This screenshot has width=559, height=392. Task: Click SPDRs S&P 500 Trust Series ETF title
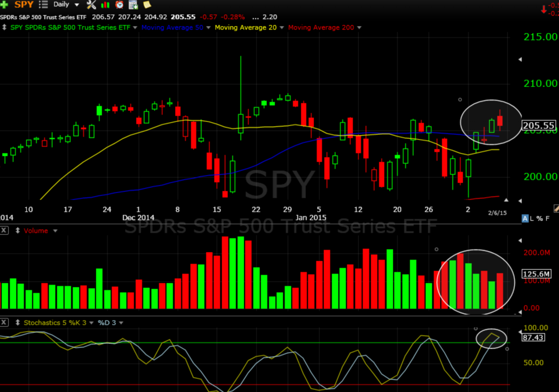tap(43, 17)
